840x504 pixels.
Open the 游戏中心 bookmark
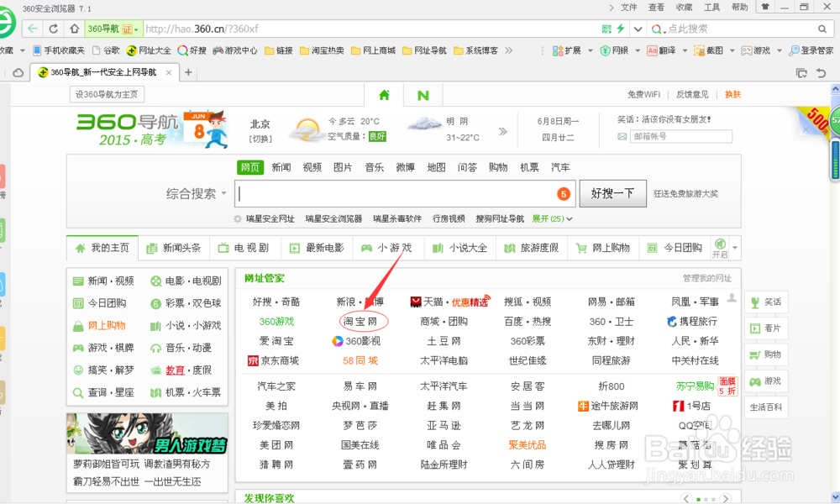click(235, 50)
